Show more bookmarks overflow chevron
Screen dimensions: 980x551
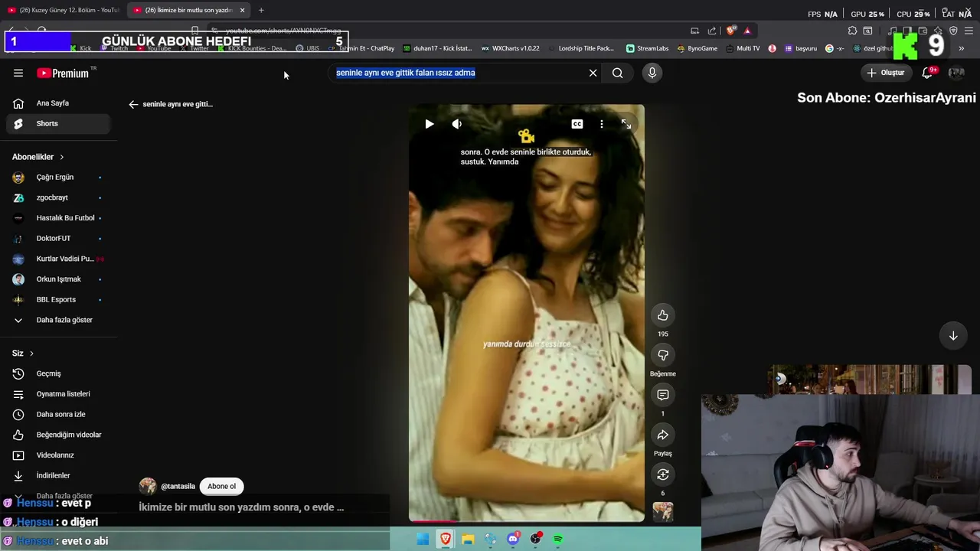[x=961, y=48]
